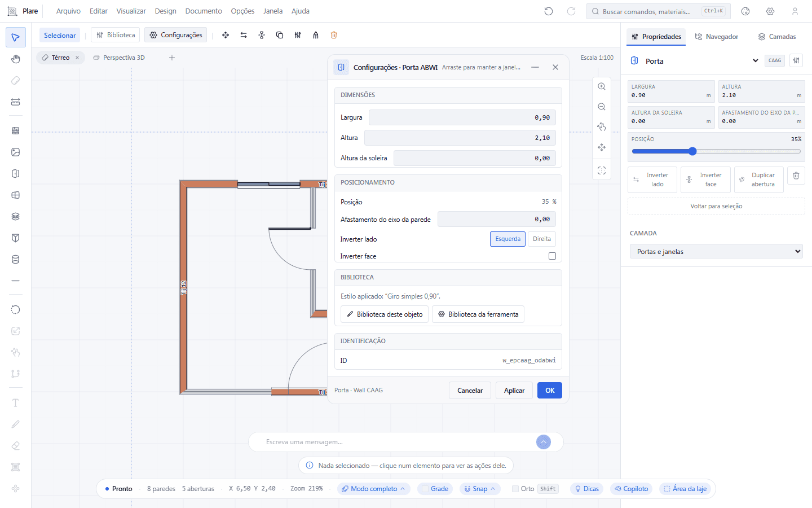This screenshot has width=812, height=508.
Task: Toggle Dicas in the status bar
Action: click(x=586, y=489)
